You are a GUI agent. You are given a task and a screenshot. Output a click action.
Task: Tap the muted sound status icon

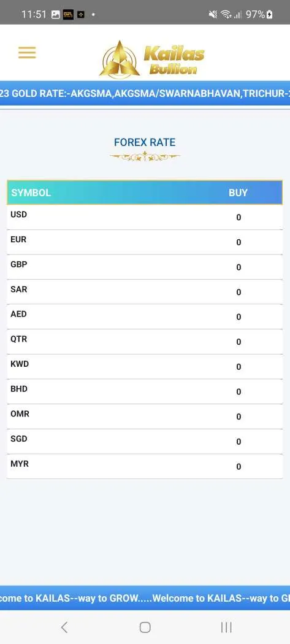(213, 14)
